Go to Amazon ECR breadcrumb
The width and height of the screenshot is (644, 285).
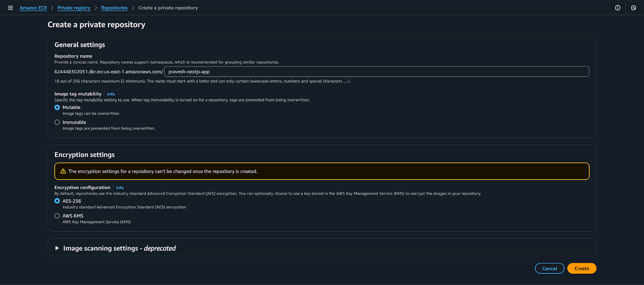click(33, 8)
